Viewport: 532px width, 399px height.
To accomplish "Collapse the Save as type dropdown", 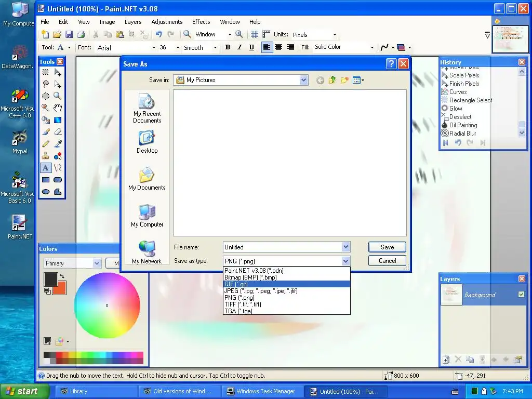I will tap(345, 261).
